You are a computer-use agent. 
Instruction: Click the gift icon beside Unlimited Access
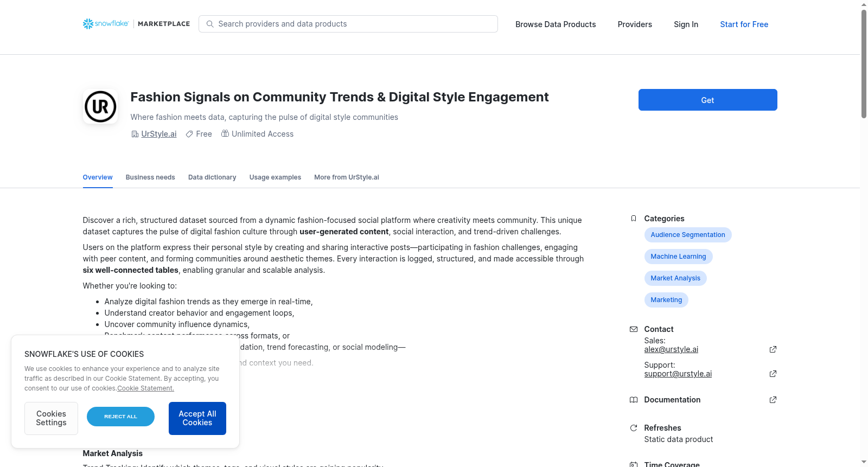(x=225, y=133)
